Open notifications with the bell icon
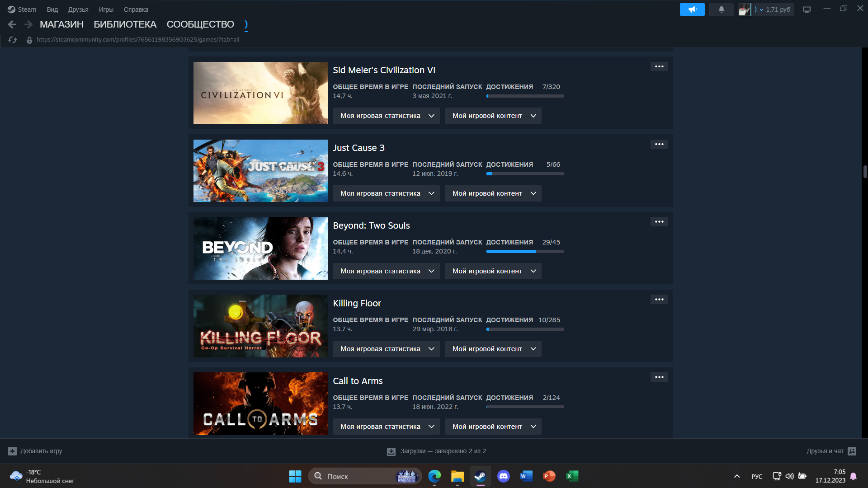 (721, 9)
